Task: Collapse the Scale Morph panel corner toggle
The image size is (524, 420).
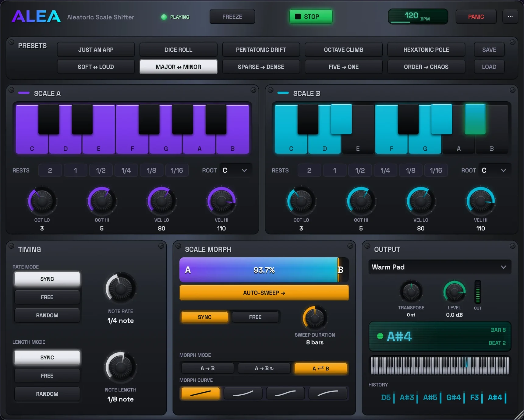Action: [x=350, y=246]
